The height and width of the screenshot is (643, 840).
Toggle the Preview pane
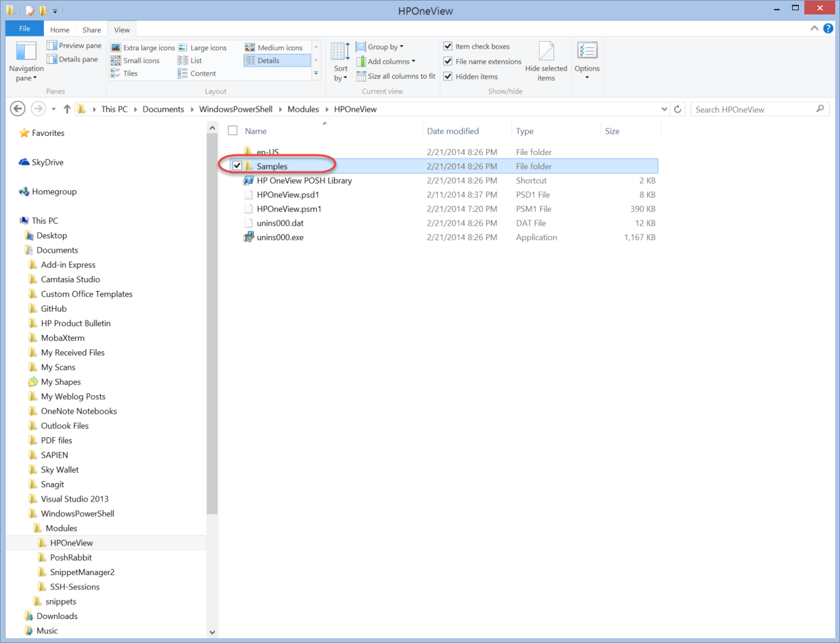[x=74, y=45]
